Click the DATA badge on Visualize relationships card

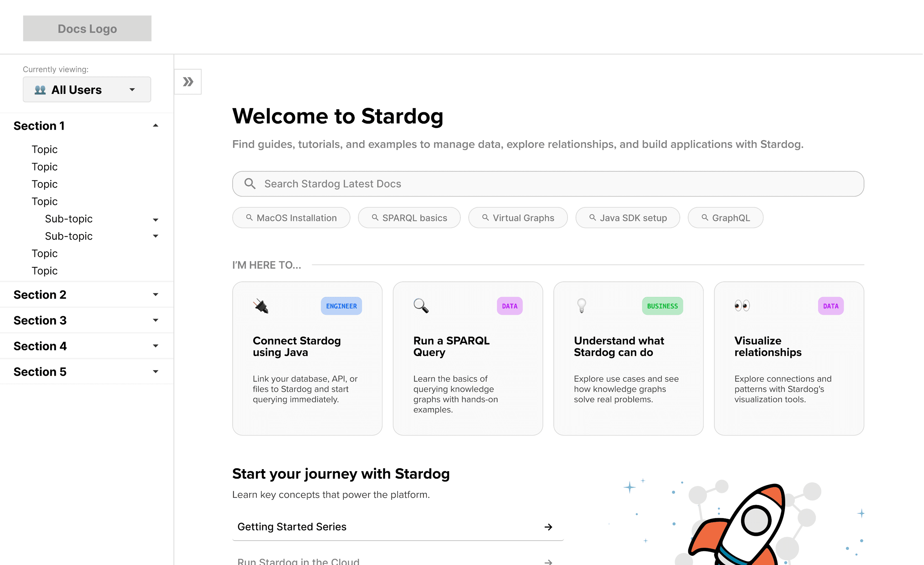pyautogui.click(x=831, y=306)
